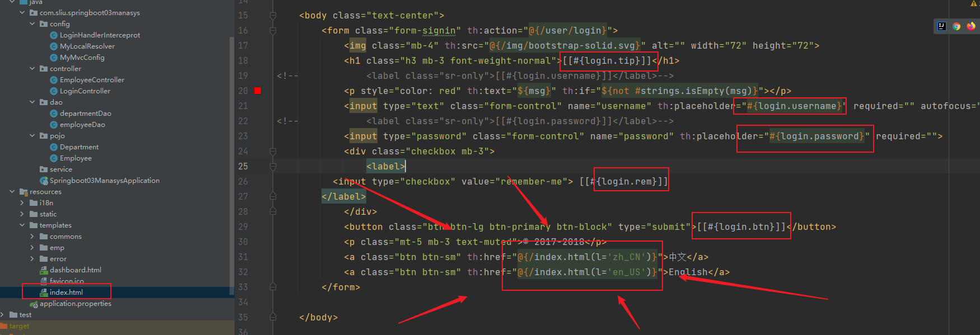Expand the static folder
Image resolution: width=980 pixels, height=335 pixels.
pyautogui.click(x=22, y=214)
